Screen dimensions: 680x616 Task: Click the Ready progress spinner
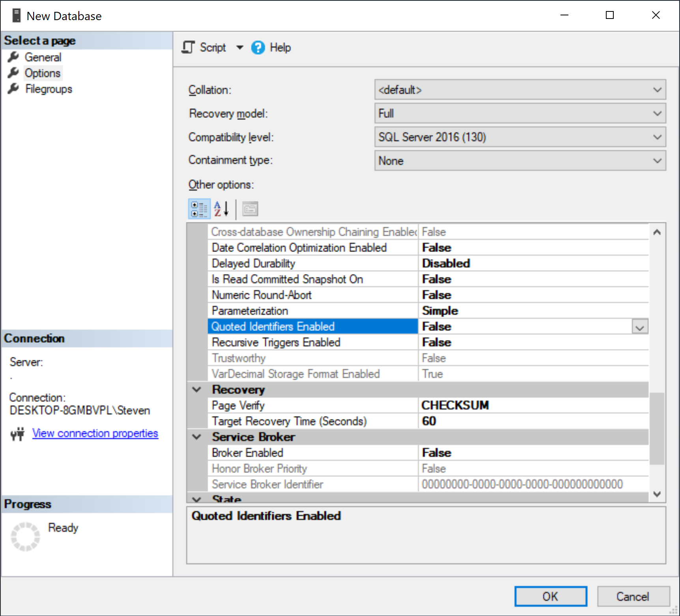25,536
